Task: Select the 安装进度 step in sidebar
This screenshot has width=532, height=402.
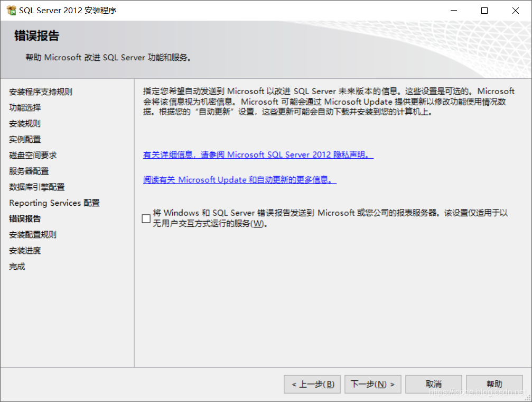Action: click(25, 251)
